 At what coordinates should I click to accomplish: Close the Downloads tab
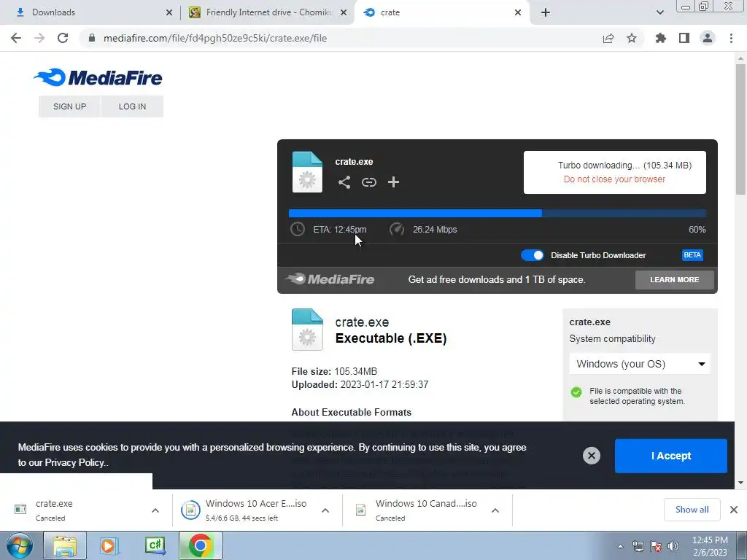[169, 12]
